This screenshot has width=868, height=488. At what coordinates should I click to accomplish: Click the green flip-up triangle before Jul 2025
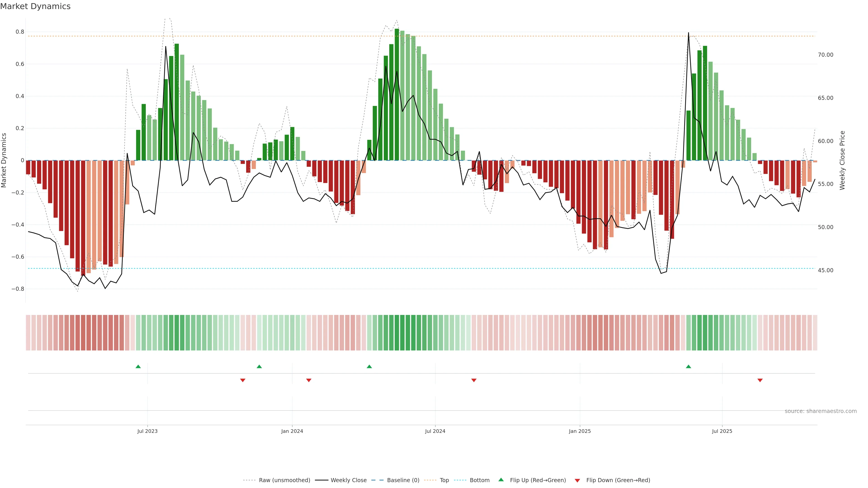[688, 366]
